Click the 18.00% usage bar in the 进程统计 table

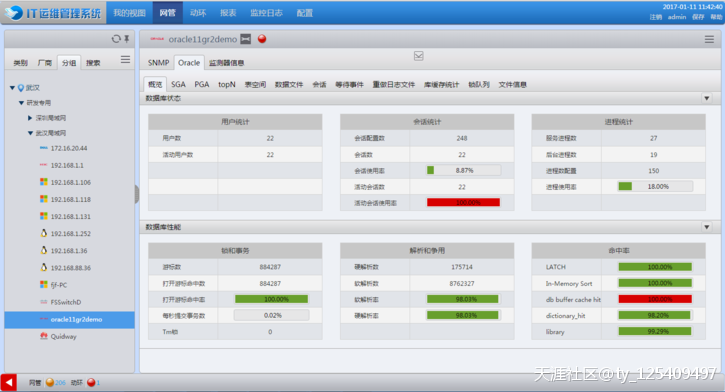(655, 186)
